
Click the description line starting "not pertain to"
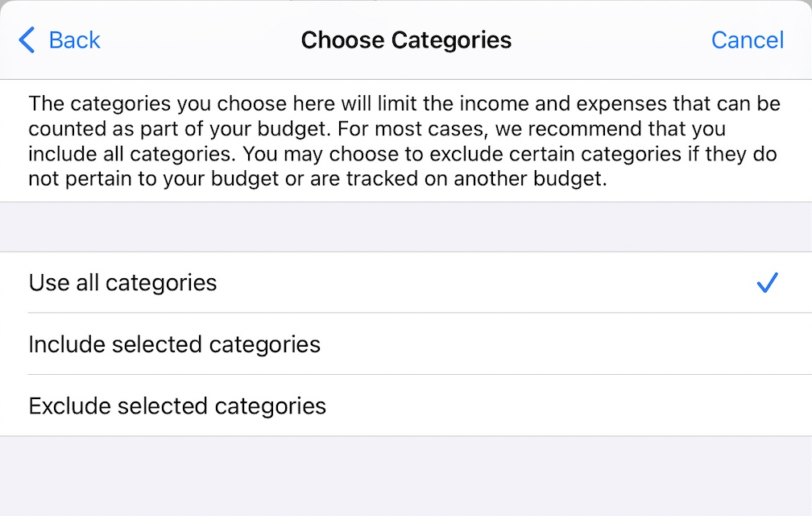pyautogui.click(x=316, y=178)
